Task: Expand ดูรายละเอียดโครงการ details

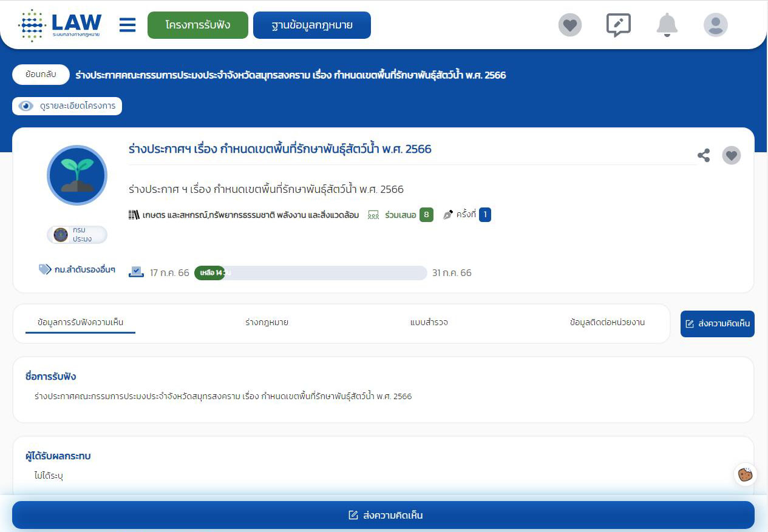Action: pyautogui.click(x=67, y=106)
